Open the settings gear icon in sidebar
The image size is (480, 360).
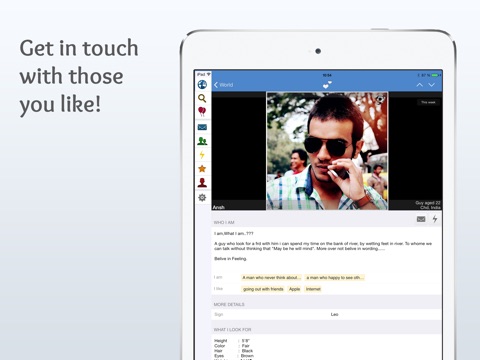coord(202,198)
